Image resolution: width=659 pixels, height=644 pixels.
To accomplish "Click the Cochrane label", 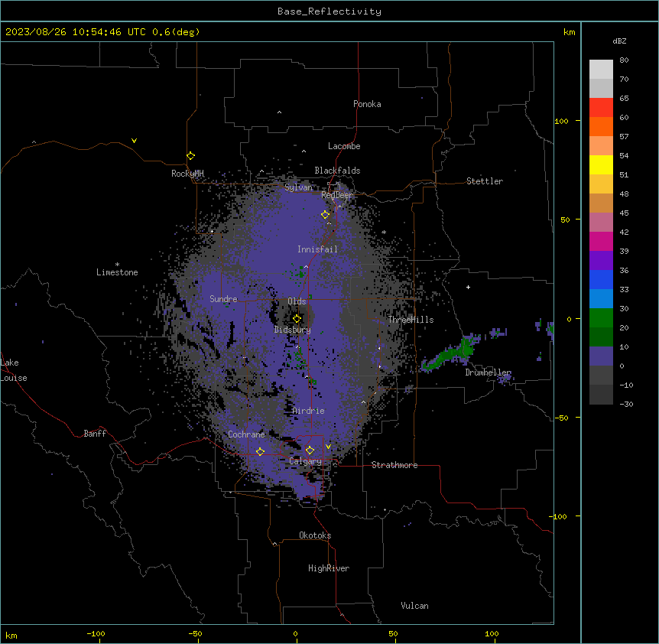I will [246, 434].
